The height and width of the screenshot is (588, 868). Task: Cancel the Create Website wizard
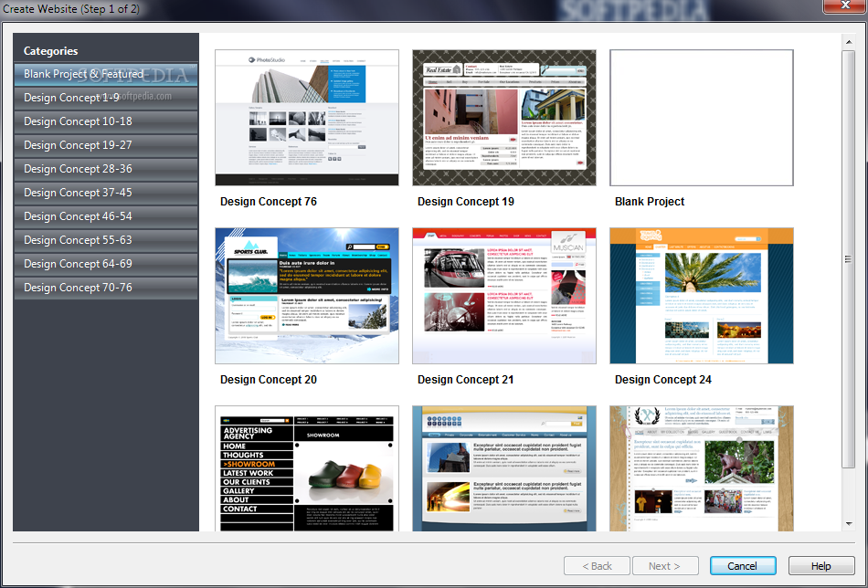pos(743,566)
